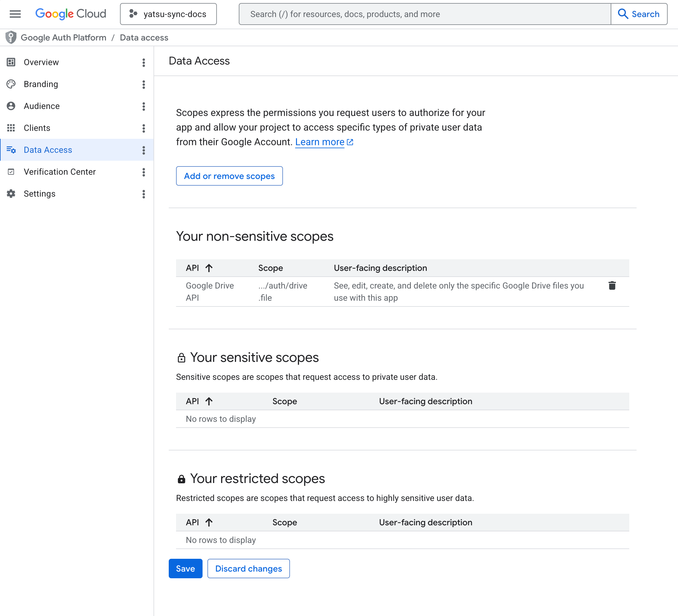
Task: Click the Save button
Action: 185,568
